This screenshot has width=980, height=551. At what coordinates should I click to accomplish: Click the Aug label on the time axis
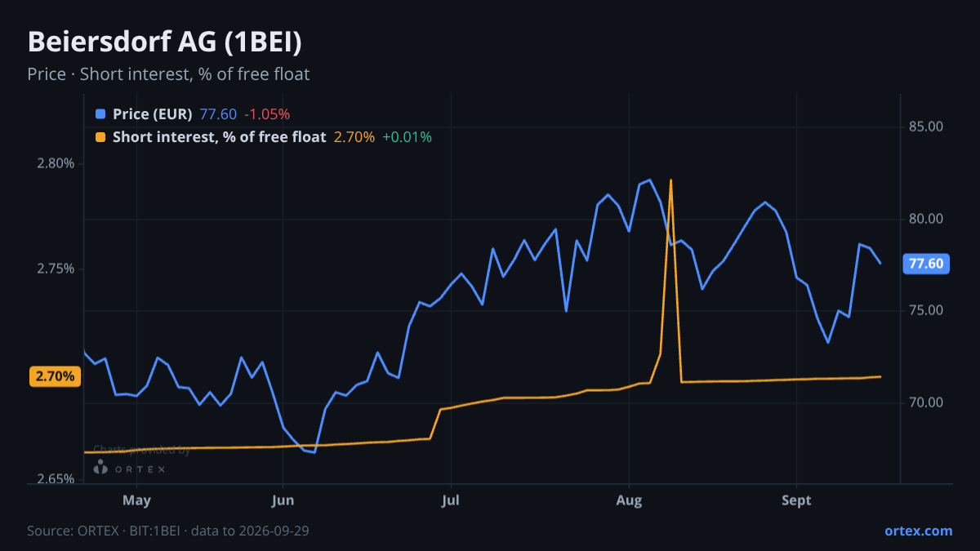click(x=629, y=500)
